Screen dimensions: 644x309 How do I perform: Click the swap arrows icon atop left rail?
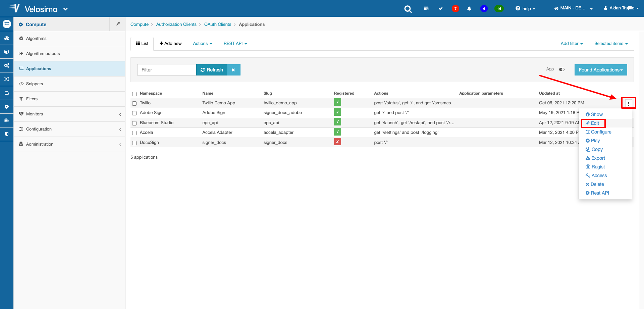click(7, 24)
